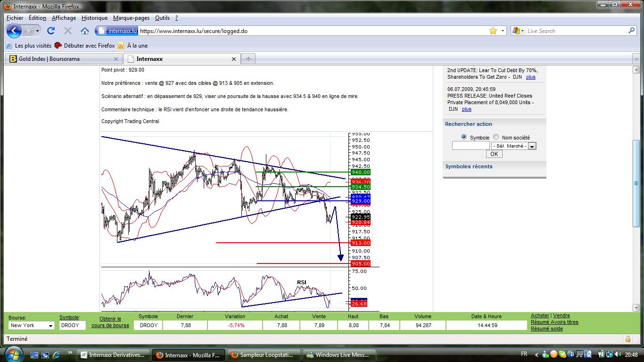The image size is (644, 362).
Task: Expand the Sél. Marché dropdown
Action: (x=532, y=146)
